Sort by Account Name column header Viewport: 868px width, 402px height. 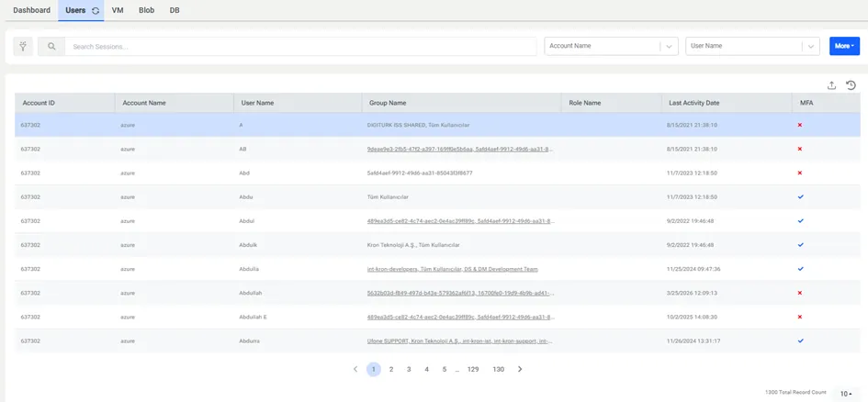(175, 103)
